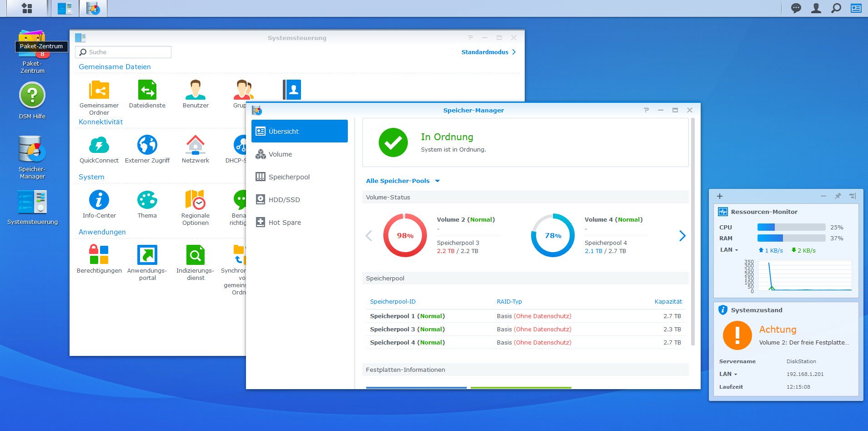The width and height of the screenshot is (868, 431).
Task: Pin the widget panel
Action: point(838,196)
